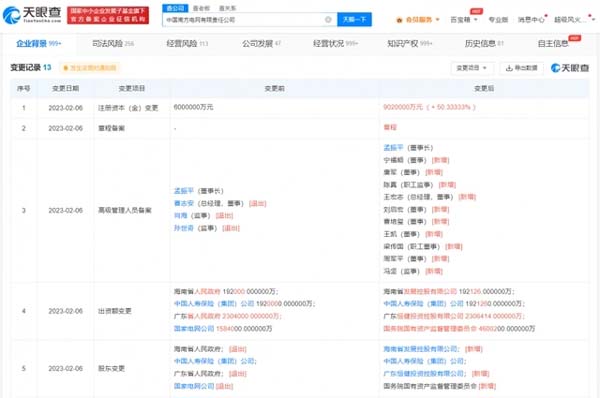The image size is (600, 398).
Task: Click the Tianyancha logo in header
Action: (x=32, y=15)
